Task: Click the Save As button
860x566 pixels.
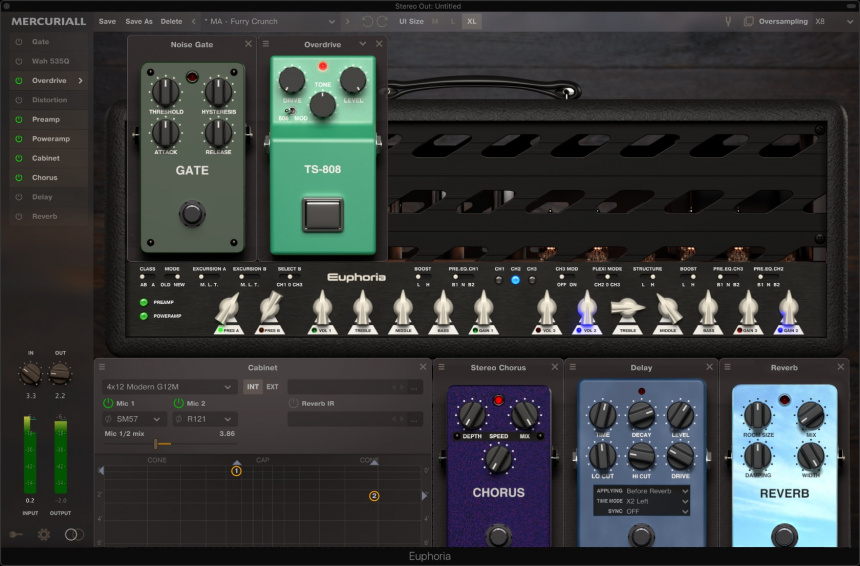Action: coord(139,21)
